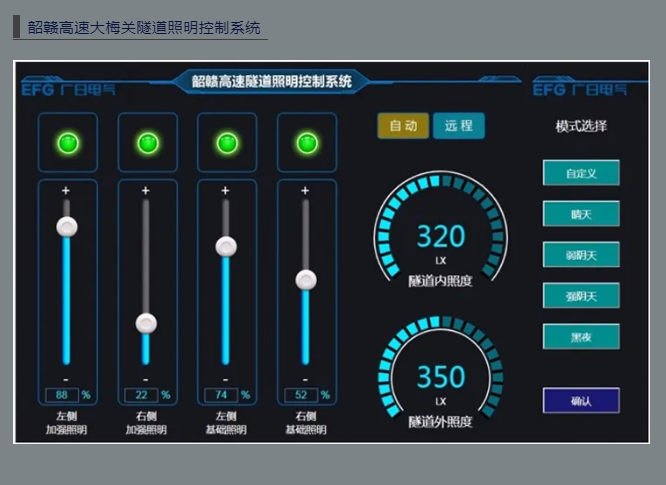Select the 自定义 mode button
This screenshot has width=666, height=485.
pos(581,173)
